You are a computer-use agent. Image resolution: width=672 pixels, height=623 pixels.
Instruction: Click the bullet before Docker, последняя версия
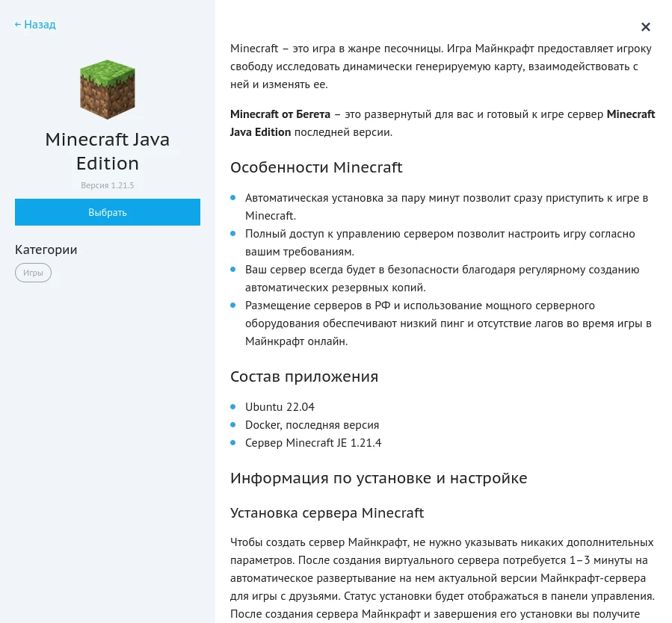tap(234, 424)
